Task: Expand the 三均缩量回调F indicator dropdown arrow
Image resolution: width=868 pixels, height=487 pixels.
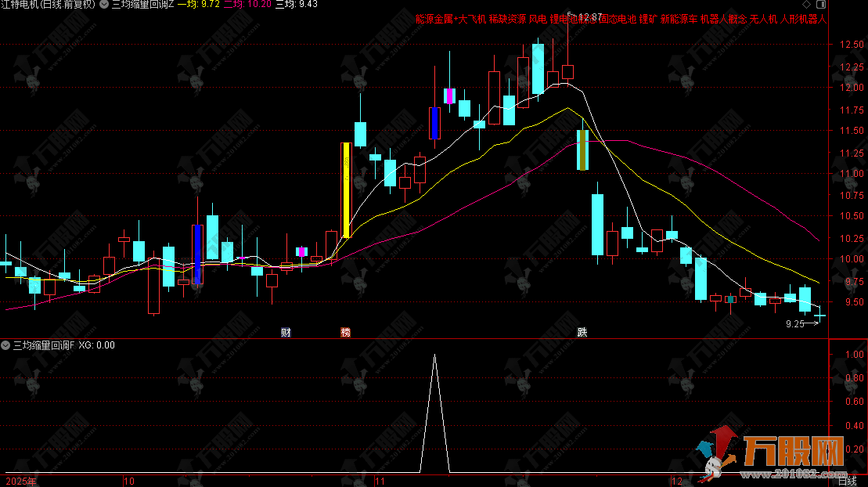Action: coord(6,345)
